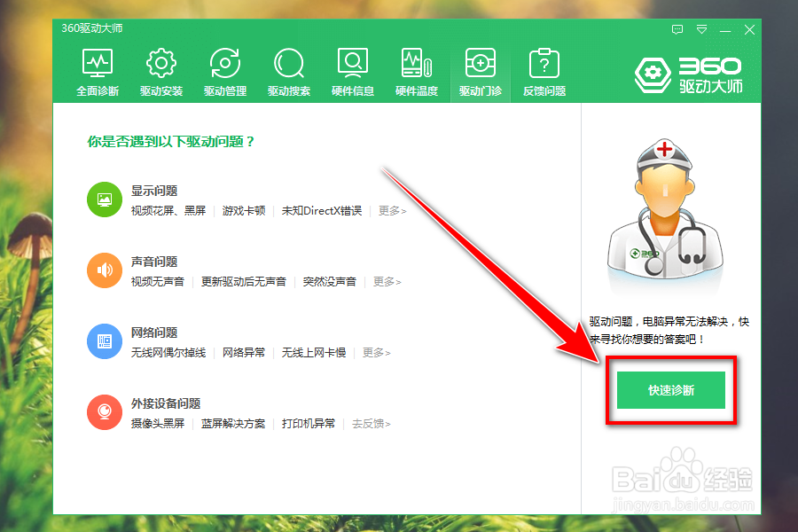Open the 声音问题 heading
Screen dimensions: 798x532
pyautogui.click(x=154, y=262)
